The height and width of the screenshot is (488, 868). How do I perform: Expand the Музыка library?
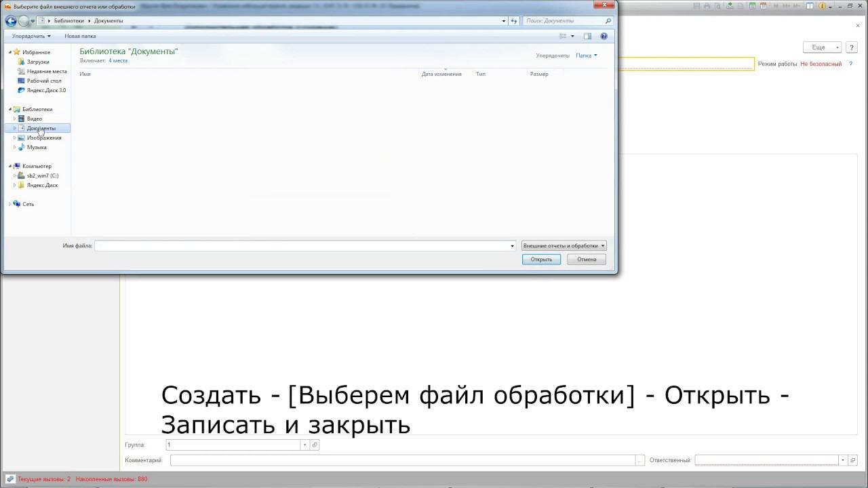[x=15, y=147]
